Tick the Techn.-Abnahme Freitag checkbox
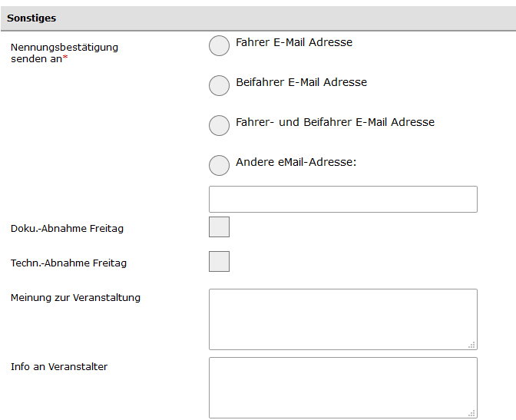 [219, 261]
